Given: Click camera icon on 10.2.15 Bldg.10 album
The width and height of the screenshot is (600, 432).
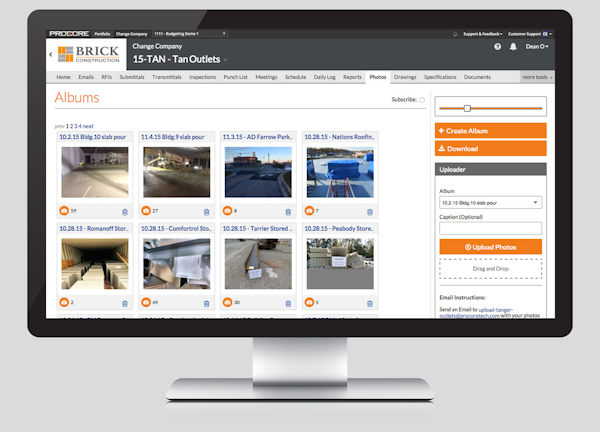Looking at the screenshot, I should point(64,210).
